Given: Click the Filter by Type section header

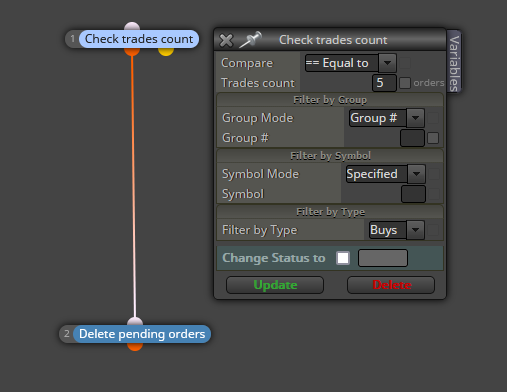Looking at the screenshot, I should pyautogui.click(x=330, y=212).
